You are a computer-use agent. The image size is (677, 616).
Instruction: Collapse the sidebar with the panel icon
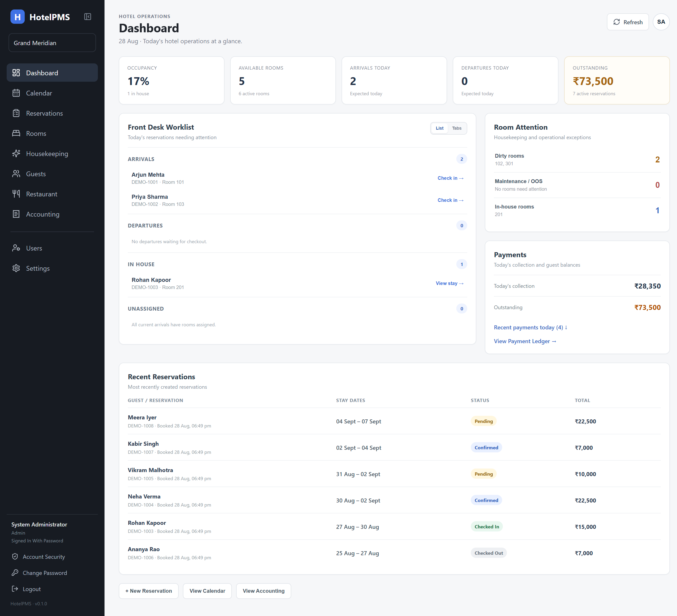(88, 17)
